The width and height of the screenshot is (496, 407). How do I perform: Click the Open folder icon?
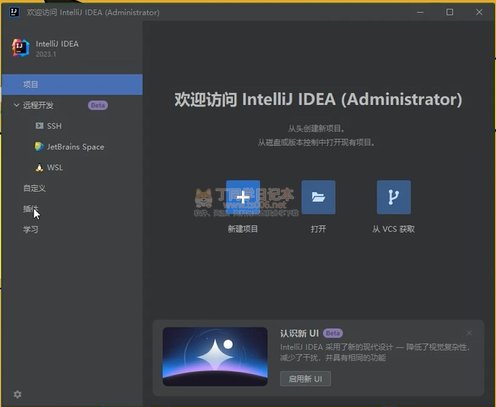point(318,197)
